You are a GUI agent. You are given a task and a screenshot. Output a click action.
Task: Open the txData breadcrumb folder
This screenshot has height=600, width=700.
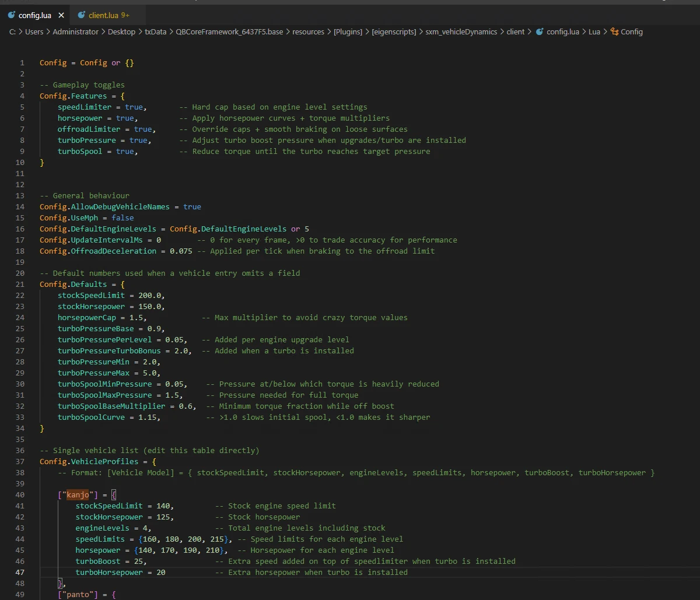coord(155,32)
